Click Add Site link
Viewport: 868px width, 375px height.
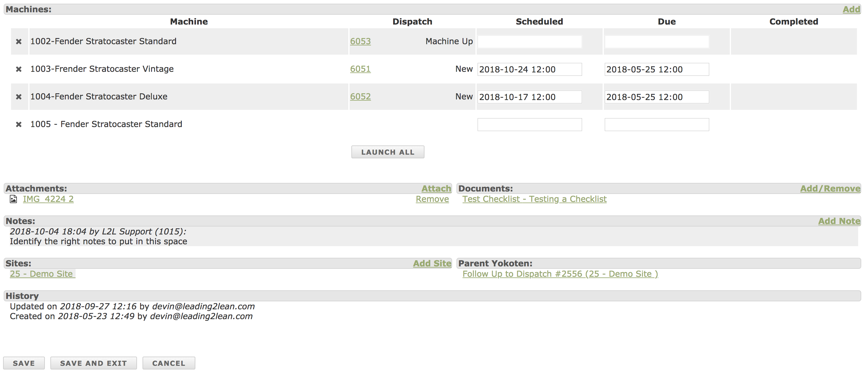coord(432,264)
